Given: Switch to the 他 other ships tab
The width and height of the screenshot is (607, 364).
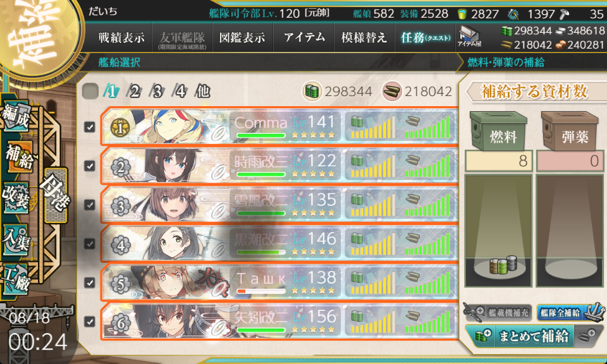Looking at the screenshot, I should pos(203,91).
